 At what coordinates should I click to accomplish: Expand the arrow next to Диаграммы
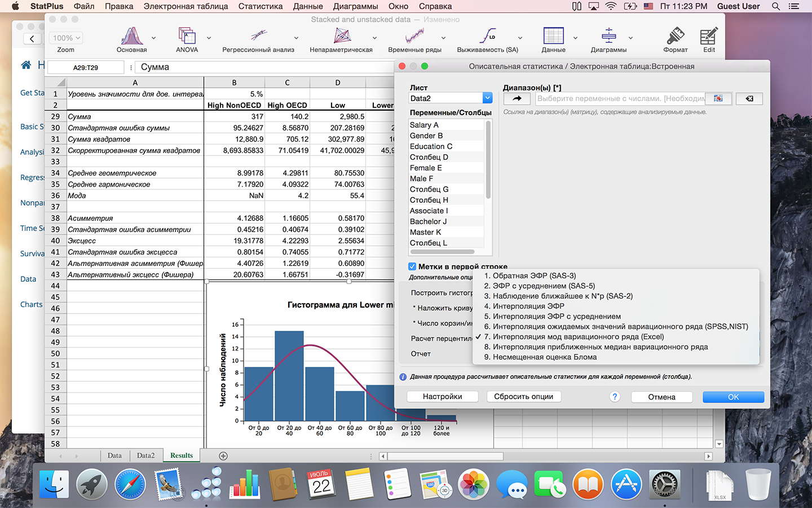point(630,38)
